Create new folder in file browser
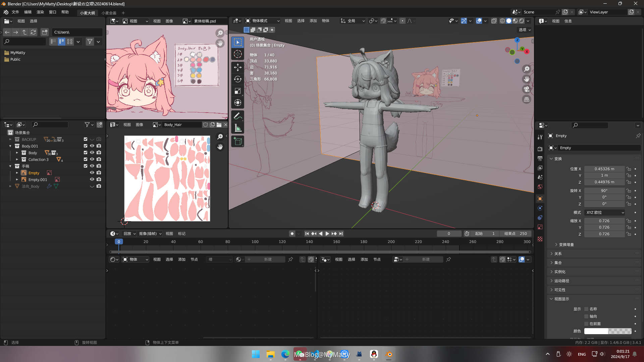The height and width of the screenshot is (362, 644). coord(45,32)
